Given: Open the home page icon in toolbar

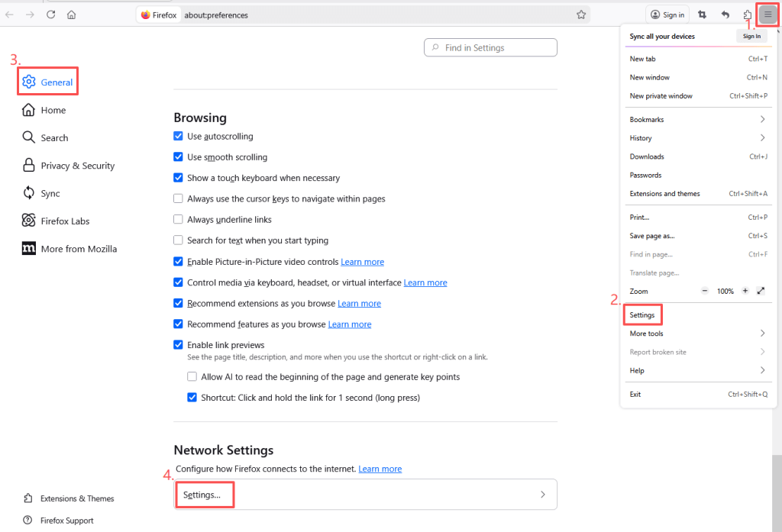Looking at the screenshot, I should (71, 15).
